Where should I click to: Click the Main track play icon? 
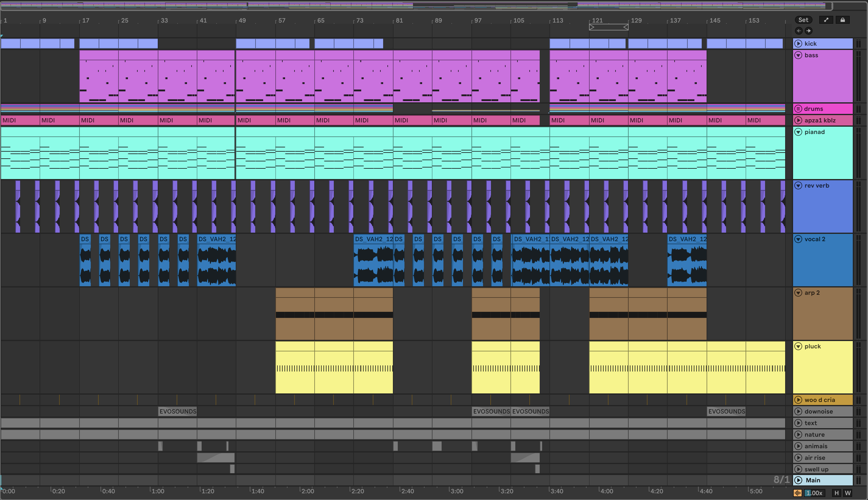pyautogui.click(x=798, y=480)
